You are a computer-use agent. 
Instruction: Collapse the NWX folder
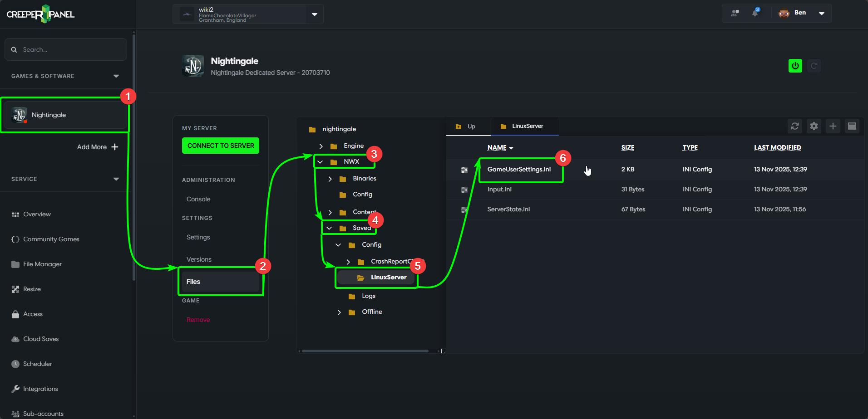321,161
